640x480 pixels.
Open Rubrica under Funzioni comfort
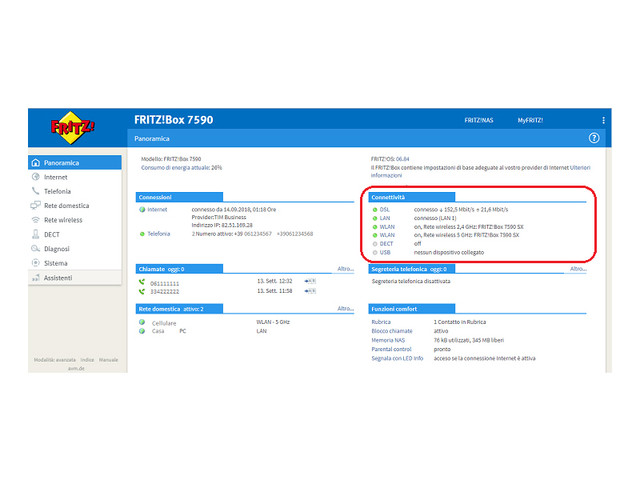[x=381, y=322]
